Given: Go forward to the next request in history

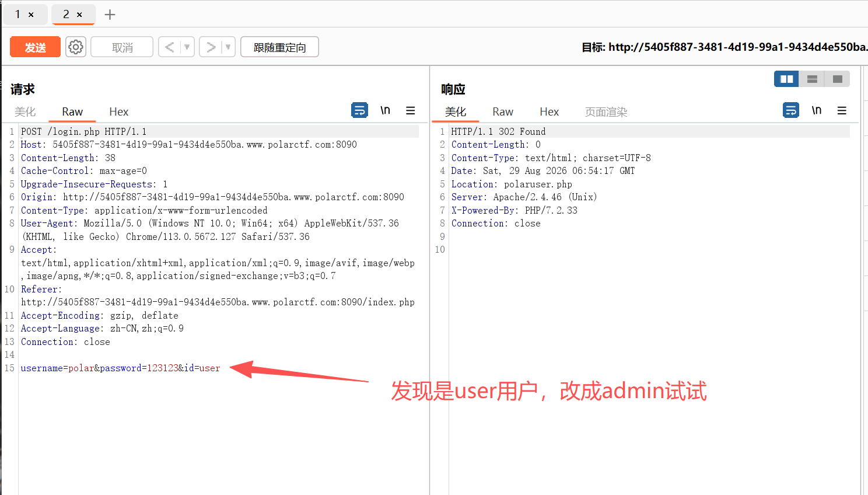Looking at the screenshot, I should [211, 47].
